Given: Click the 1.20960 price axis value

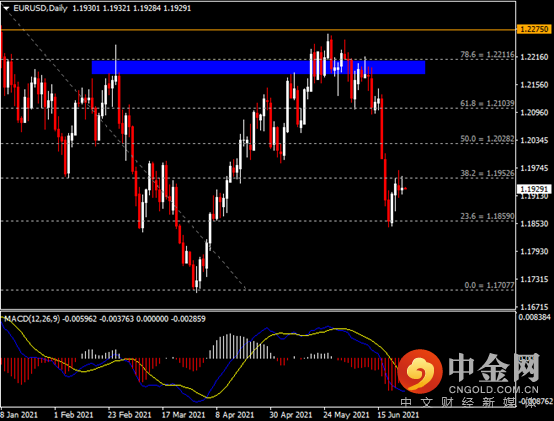Looking at the screenshot, I should click(x=534, y=113).
